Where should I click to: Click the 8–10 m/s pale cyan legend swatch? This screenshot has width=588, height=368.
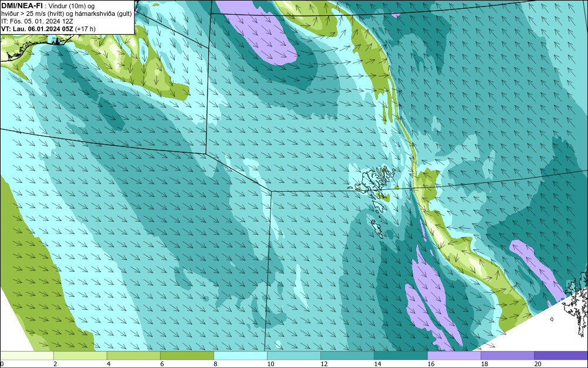pos(240,356)
